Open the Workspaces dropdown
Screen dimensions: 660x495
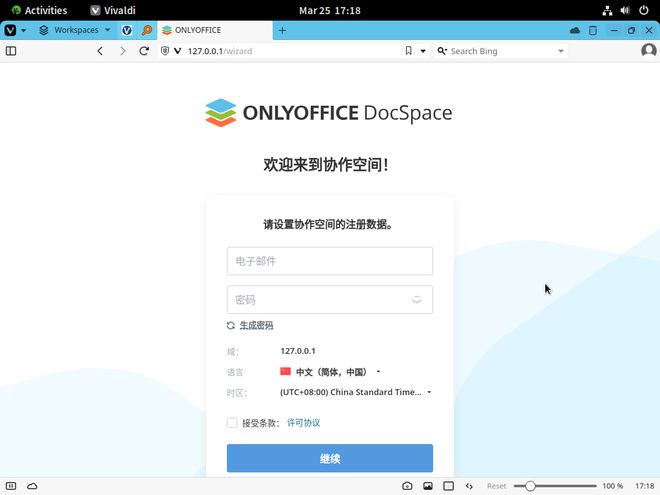point(75,30)
